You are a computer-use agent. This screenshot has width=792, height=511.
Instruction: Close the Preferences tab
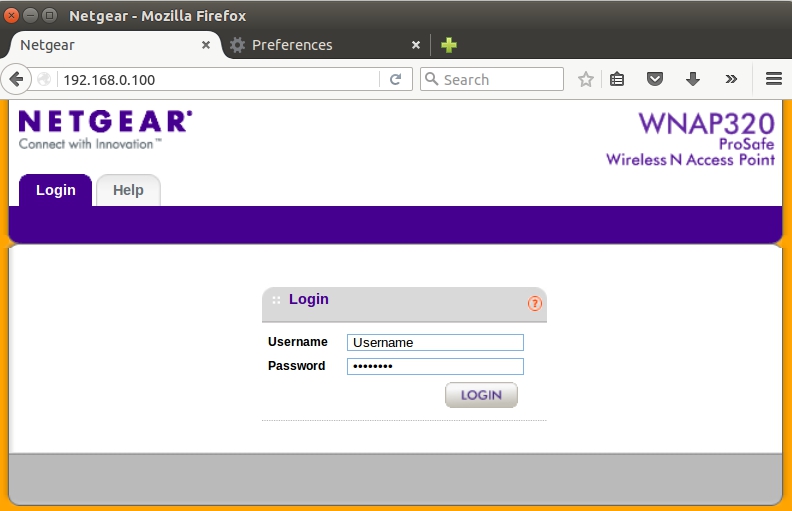coord(416,45)
